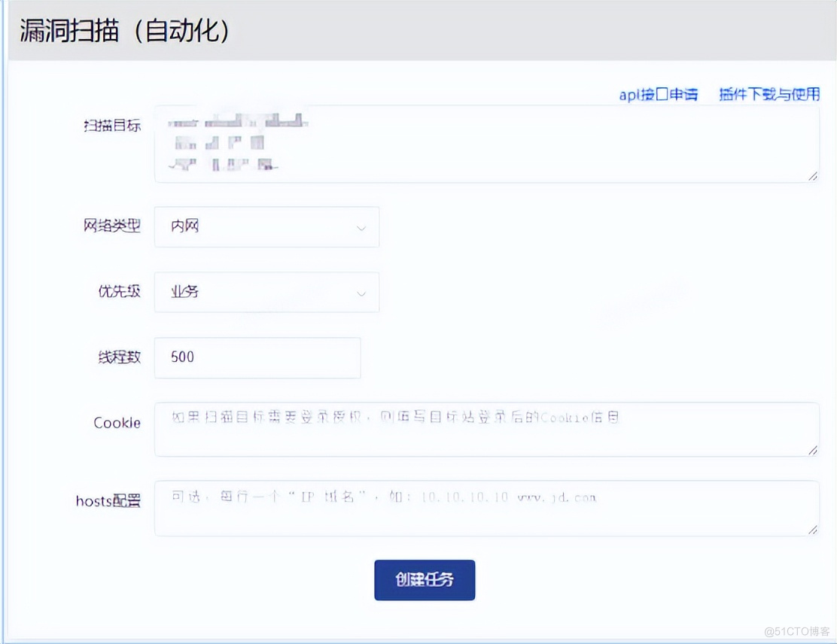This screenshot has width=837, height=644.
Task: Click the 创建任务 button
Action: tap(425, 580)
